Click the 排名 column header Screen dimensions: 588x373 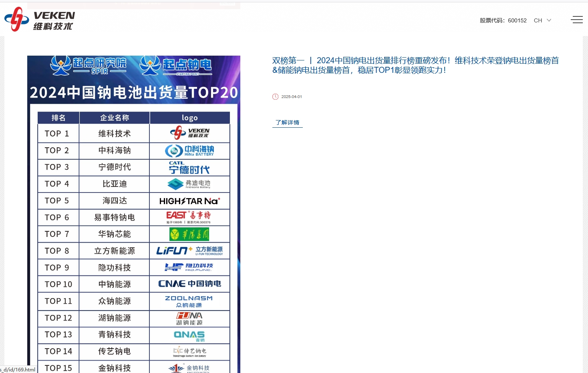coord(58,118)
